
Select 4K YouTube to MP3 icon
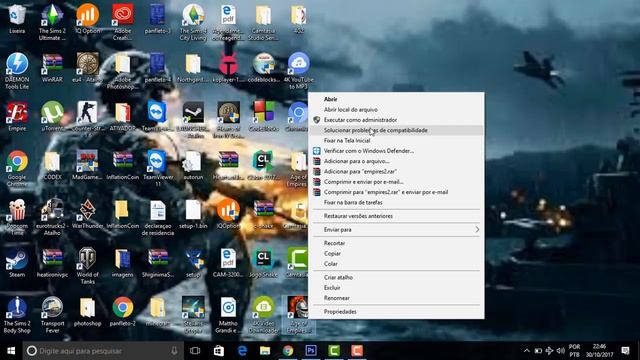coord(298,71)
